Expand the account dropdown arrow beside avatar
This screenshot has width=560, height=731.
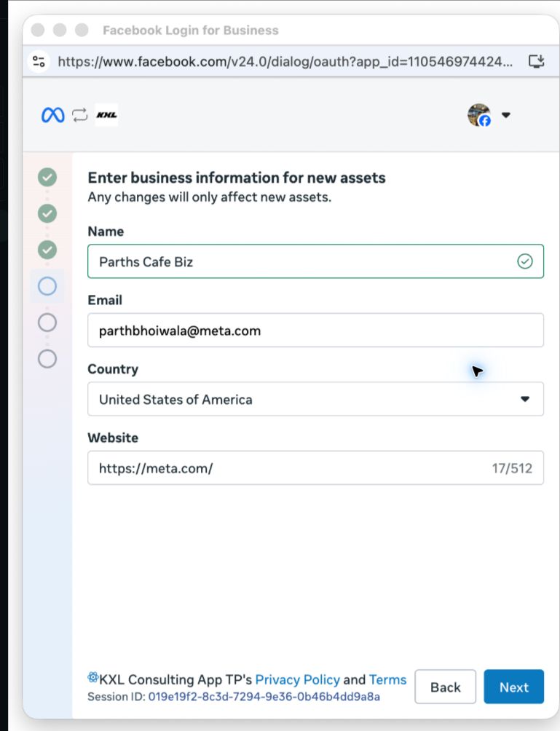(x=506, y=115)
